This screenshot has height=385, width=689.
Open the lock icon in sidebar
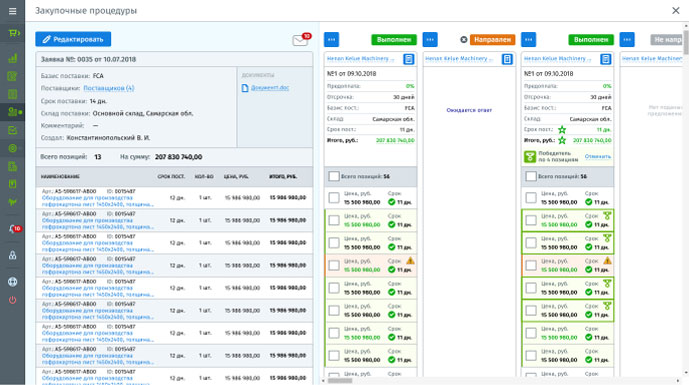(12, 255)
